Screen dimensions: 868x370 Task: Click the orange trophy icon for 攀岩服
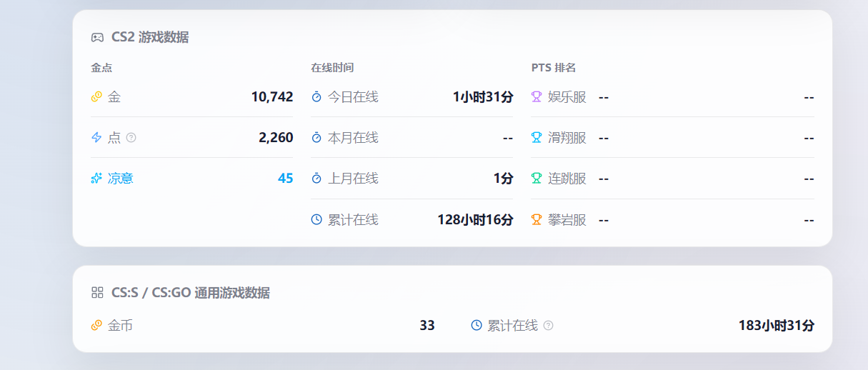tap(537, 219)
